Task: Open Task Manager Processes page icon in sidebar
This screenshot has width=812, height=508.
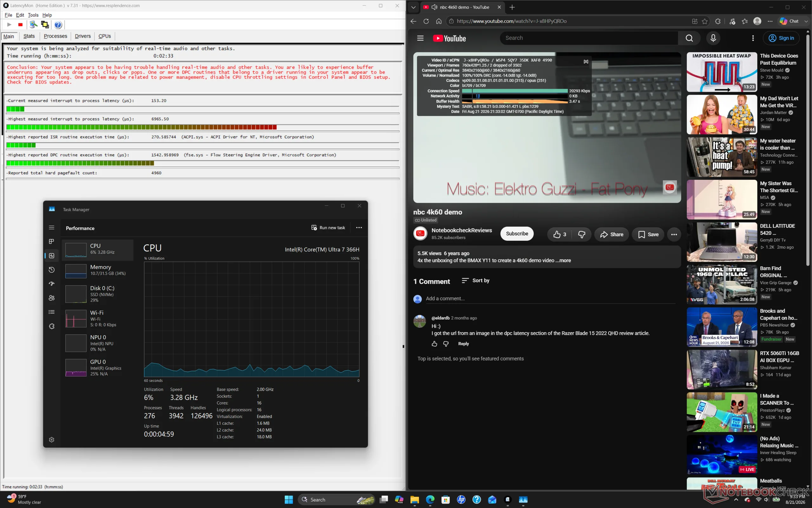Action: coord(51,241)
